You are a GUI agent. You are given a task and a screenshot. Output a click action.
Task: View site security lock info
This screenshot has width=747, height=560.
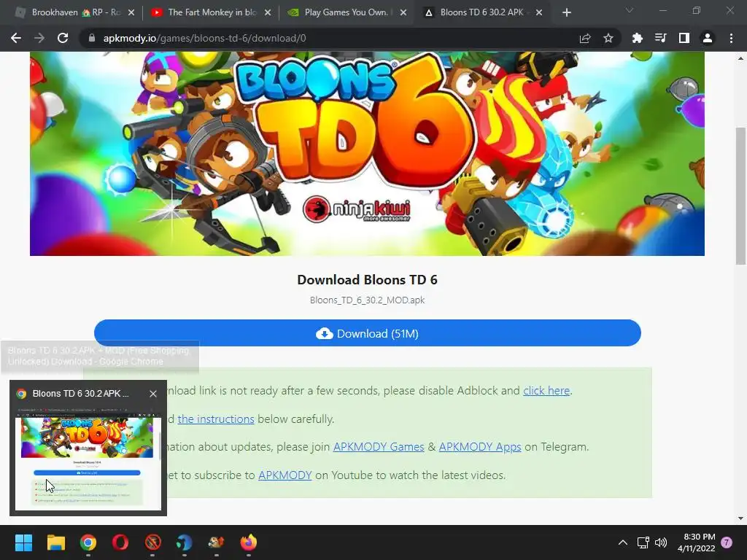tap(92, 38)
